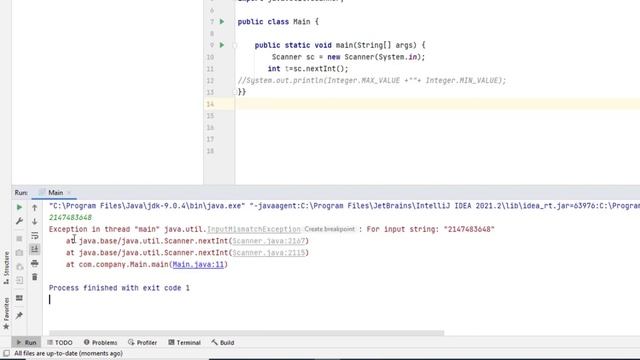Click the 'public class Main' declaration
This screenshot has width=640, height=360.
(278, 22)
